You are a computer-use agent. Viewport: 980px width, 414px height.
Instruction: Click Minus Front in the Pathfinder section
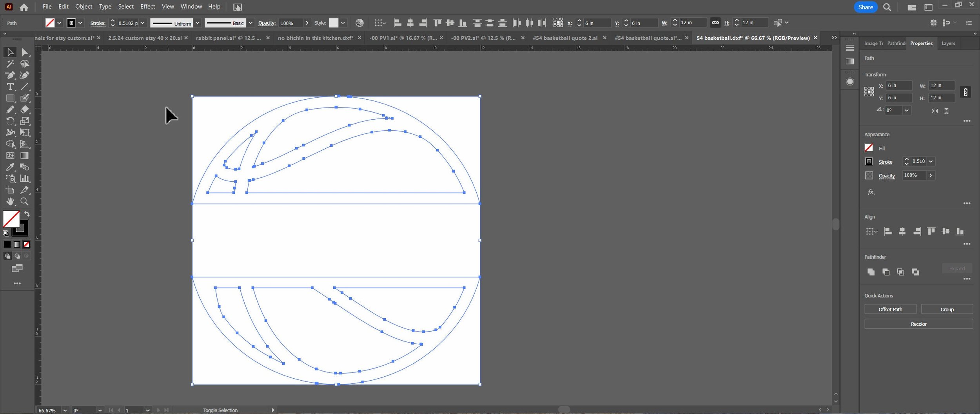(886, 272)
